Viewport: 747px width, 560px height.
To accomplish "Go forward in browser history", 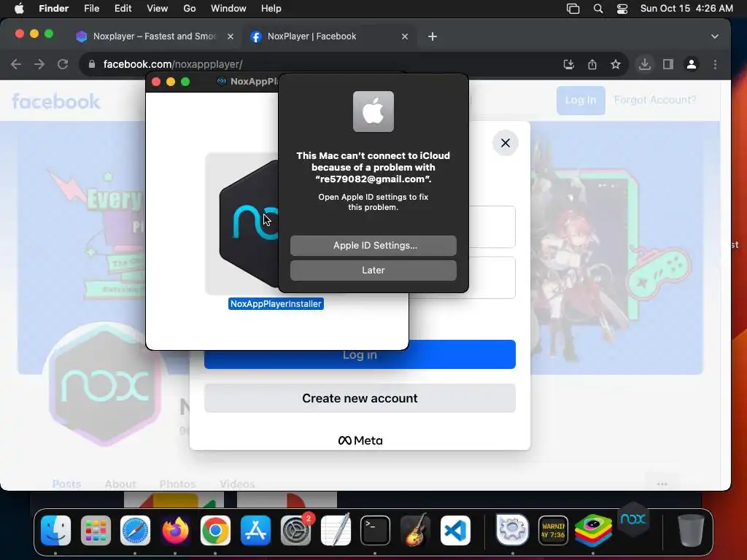I will (39, 64).
